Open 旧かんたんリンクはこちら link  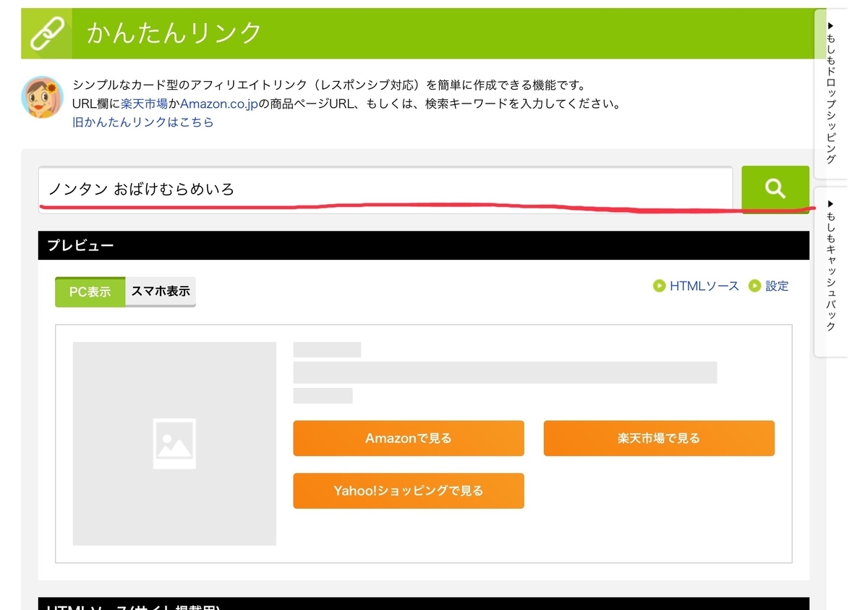pyautogui.click(x=143, y=122)
